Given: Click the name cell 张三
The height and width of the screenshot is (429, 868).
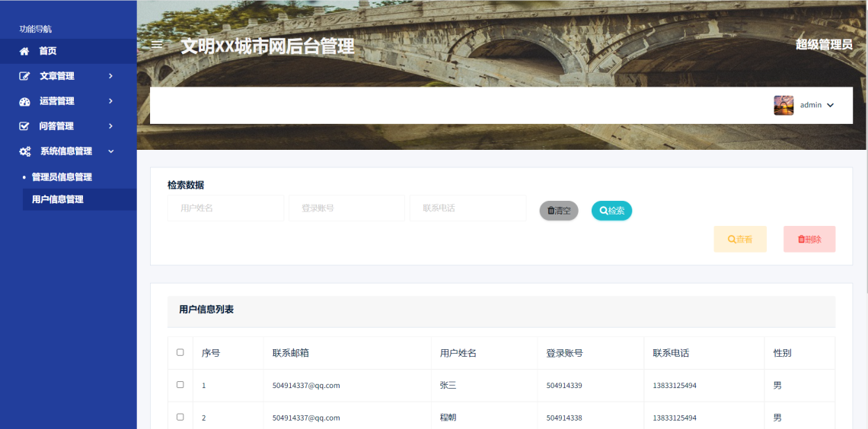Looking at the screenshot, I should [448, 386].
